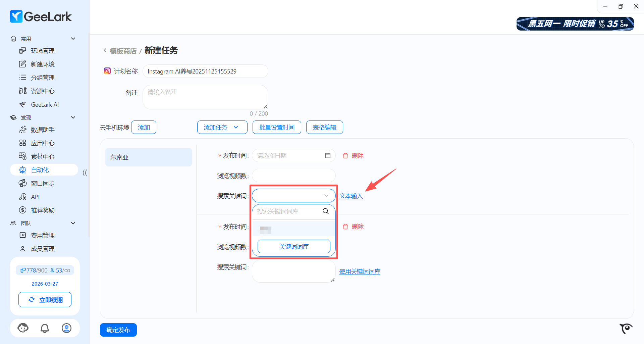The image size is (644, 344).
Task: Open the calendar picker for 发布时间
Action: (x=328, y=155)
